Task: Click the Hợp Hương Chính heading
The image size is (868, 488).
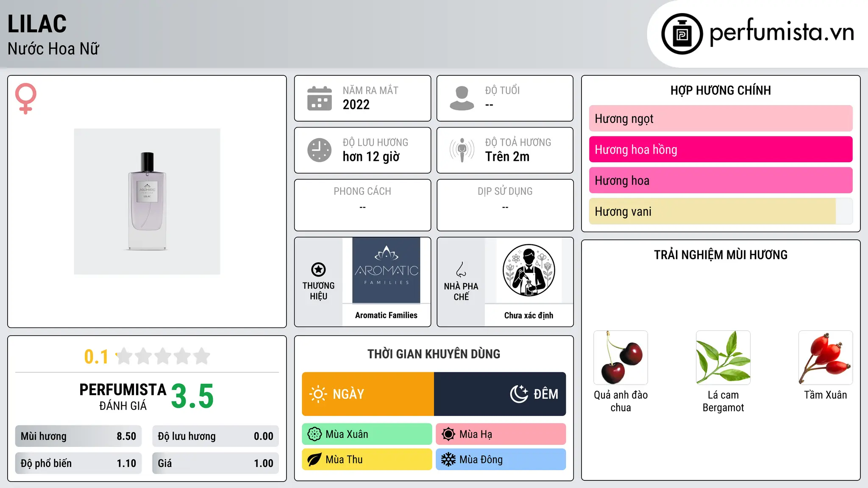Action: 721,91
